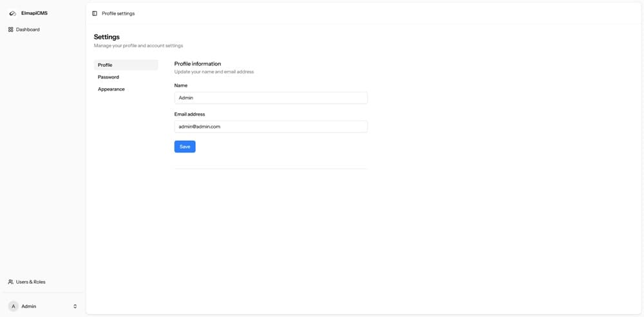Click the Dashboard grid icon
Screen dimensions: 644x317
click(x=11, y=30)
